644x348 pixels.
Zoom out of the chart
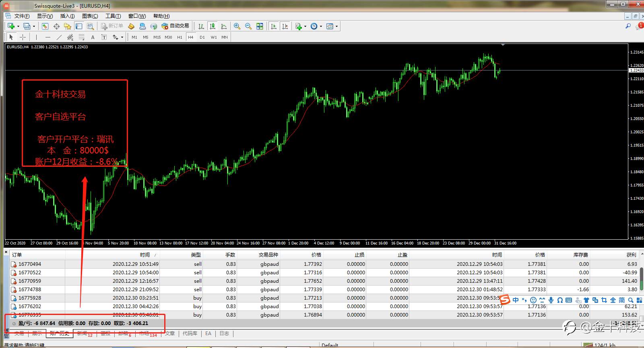(x=248, y=26)
